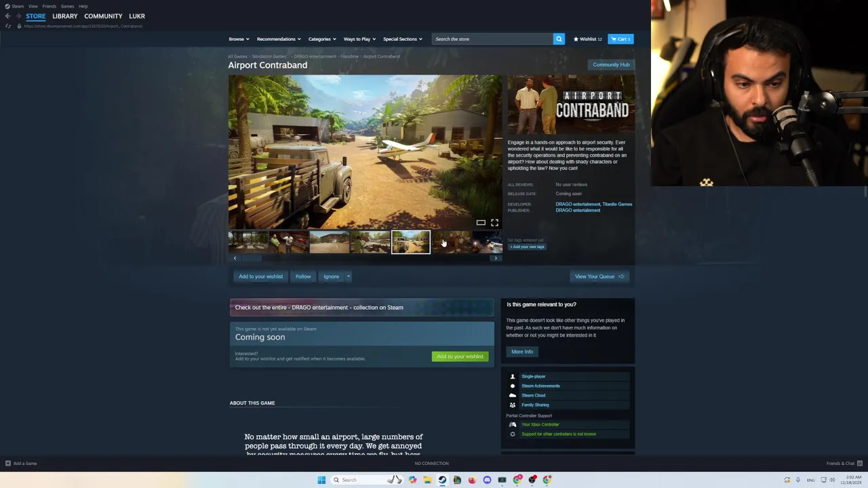
Task: Open the screenshot in fullscreen view
Action: point(494,222)
